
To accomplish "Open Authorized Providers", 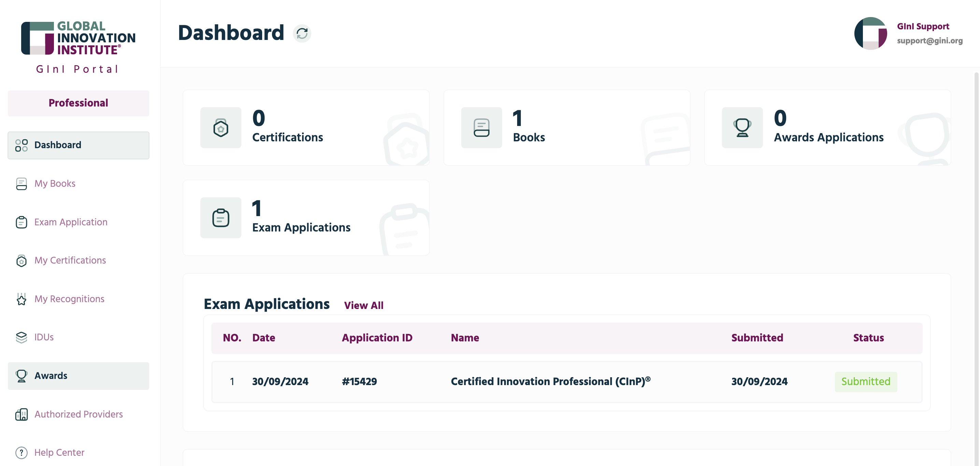I will [x=79, y=414].
